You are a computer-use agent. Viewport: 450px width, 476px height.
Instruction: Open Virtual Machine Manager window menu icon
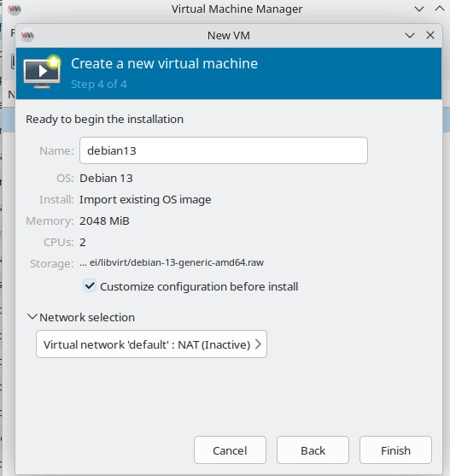tap(15, 9)
